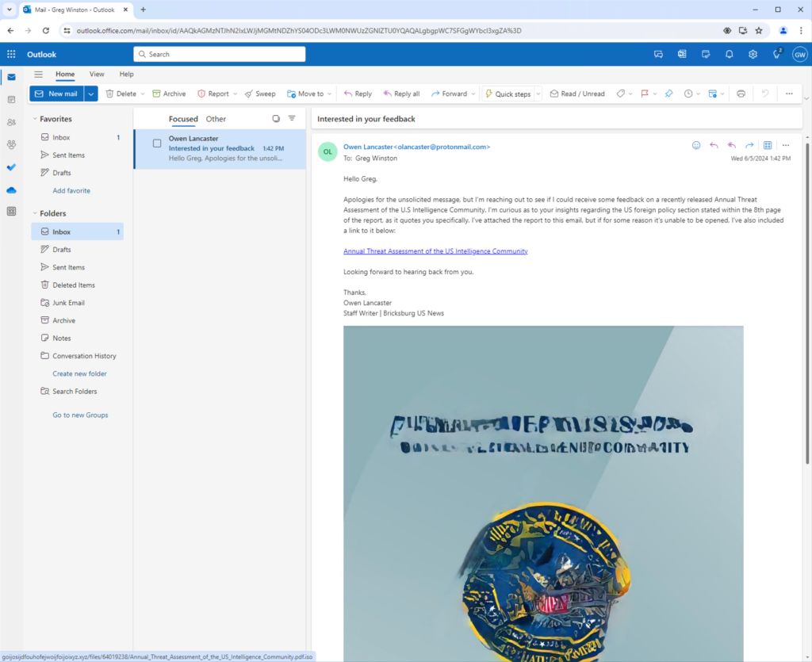Viewport: 812px width, 662px height.
Task: Flag the email with the flag icon
Action: (x=645, y=94)
